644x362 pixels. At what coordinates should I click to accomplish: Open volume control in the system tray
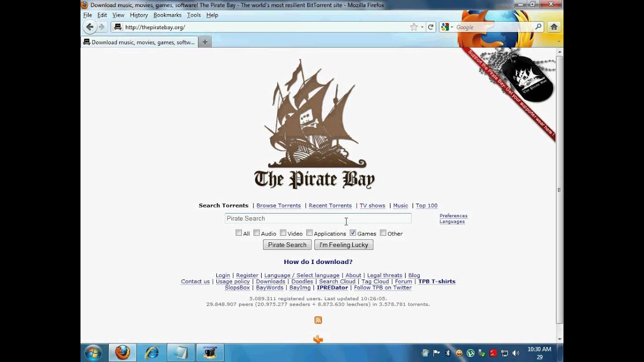(x=516, y=353)
